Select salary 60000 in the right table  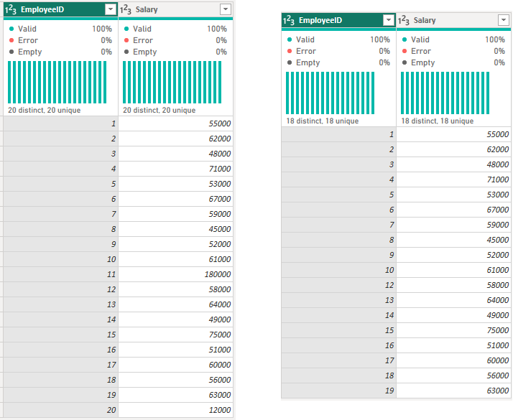pyautogui.click(x=453, y=360)
